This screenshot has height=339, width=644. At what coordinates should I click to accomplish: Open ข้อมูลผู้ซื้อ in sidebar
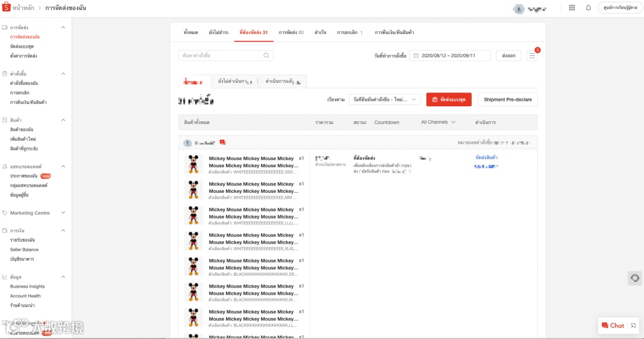[19, 195]
